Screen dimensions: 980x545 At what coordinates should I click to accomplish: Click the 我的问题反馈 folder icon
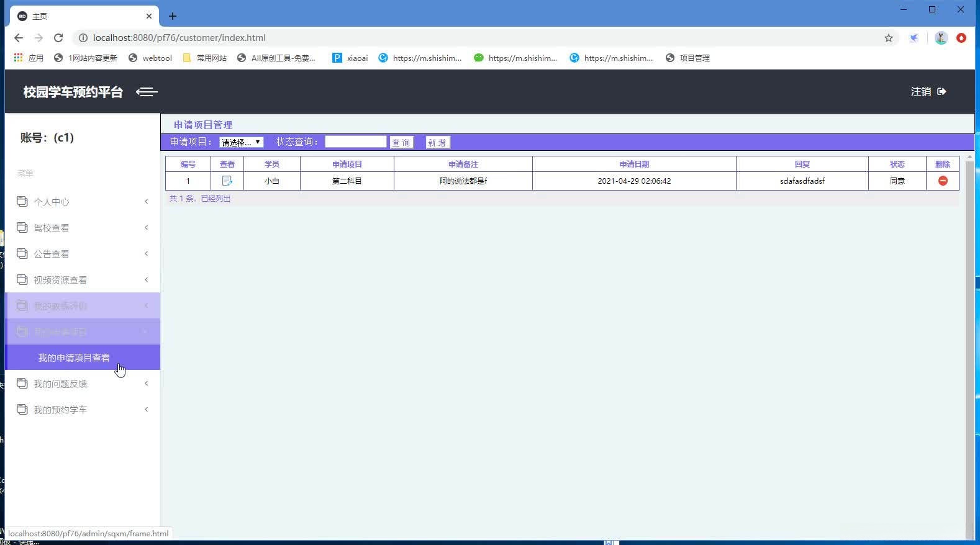pyautogui.click(x=22, y=383)
